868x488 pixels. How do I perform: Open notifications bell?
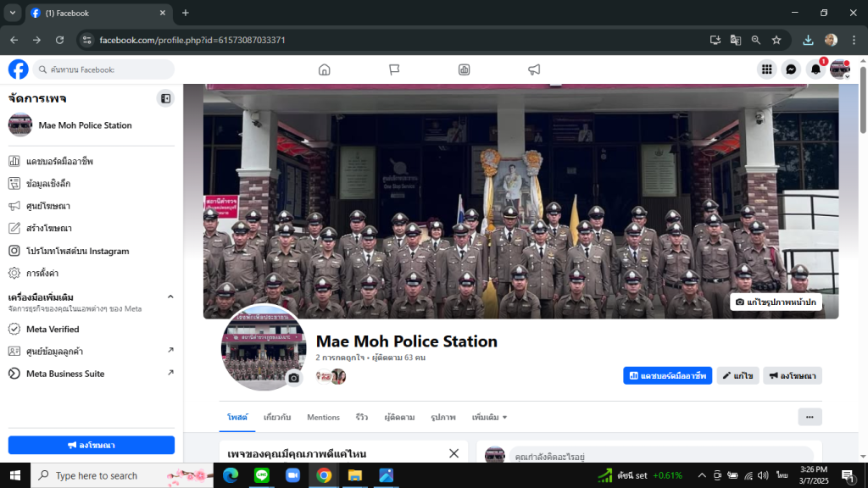point(815,69)
